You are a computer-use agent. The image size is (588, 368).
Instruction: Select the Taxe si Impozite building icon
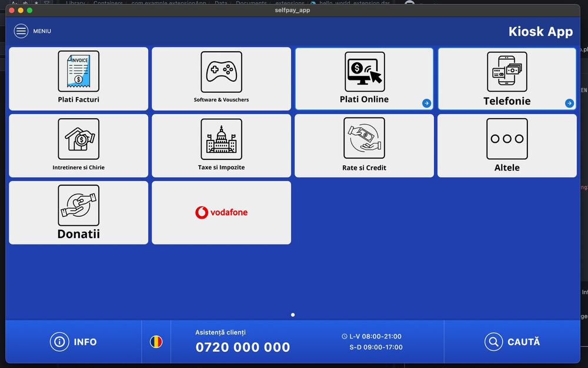(x=221, y=139)
